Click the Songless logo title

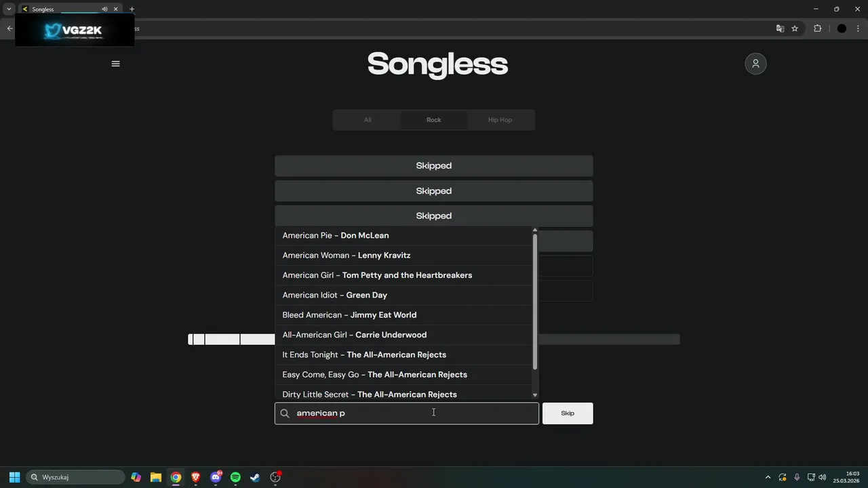click(x=437, y=64)
